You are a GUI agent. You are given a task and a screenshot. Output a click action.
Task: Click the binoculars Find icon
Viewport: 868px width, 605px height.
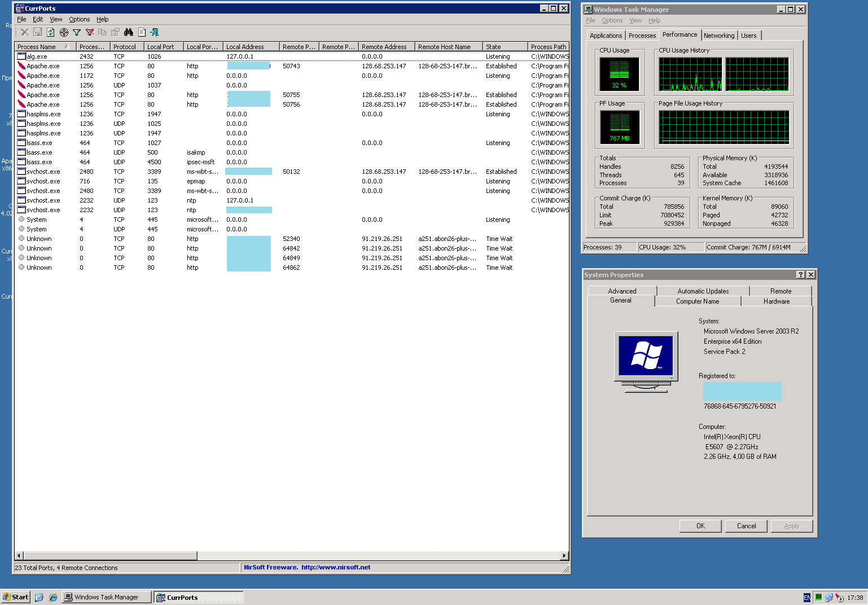coord(129,33)
